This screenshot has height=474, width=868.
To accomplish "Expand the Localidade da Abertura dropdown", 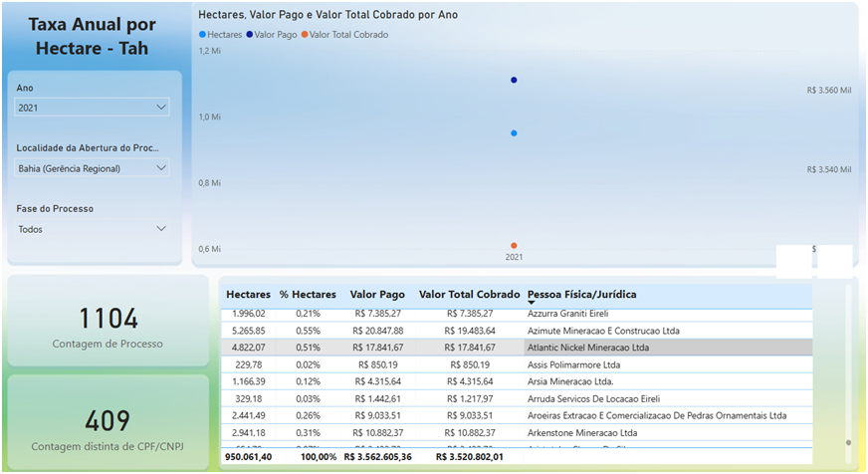I will pos(93,168).
